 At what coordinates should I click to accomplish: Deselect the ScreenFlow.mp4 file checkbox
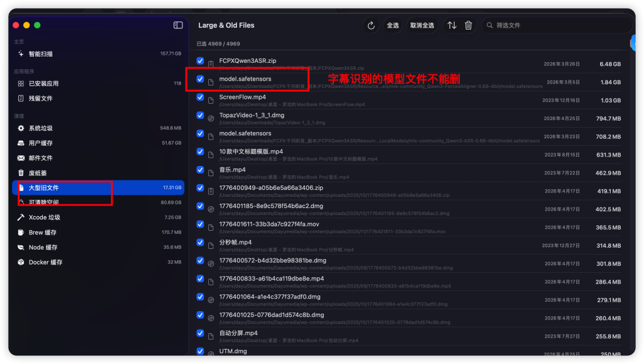(200, 97)
